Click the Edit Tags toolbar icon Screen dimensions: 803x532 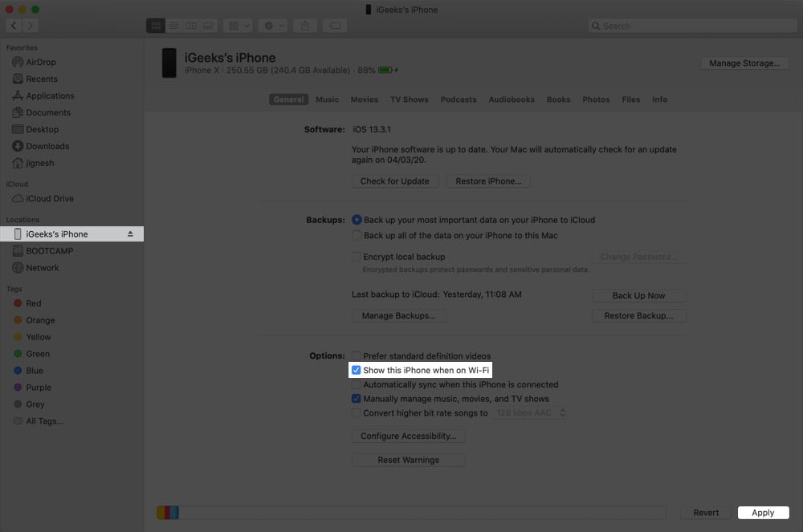(334, 26)
